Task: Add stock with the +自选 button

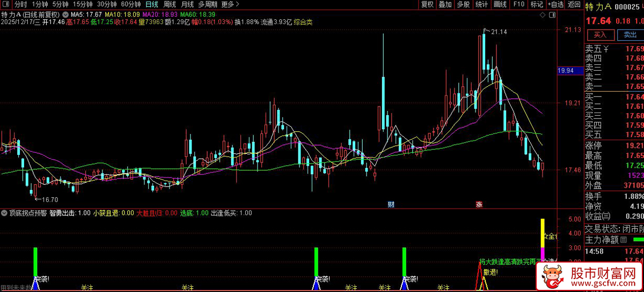Action: click(555, 4)
